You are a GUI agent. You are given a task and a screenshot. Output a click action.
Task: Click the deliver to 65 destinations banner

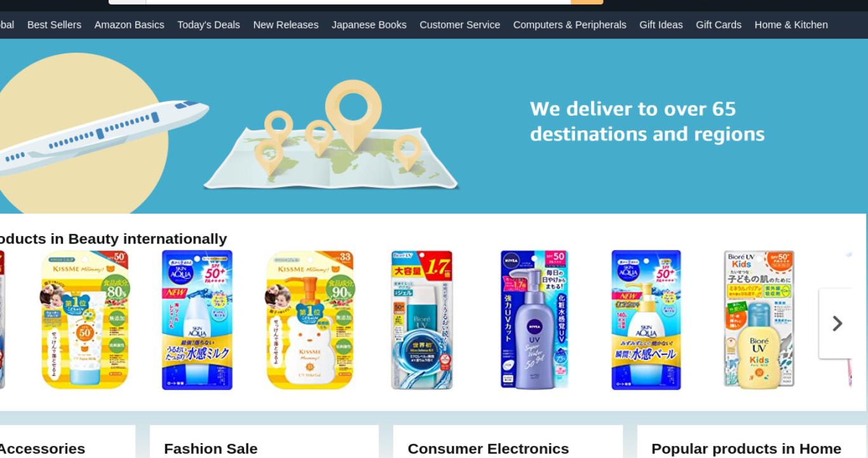click(x=434, y=126)
